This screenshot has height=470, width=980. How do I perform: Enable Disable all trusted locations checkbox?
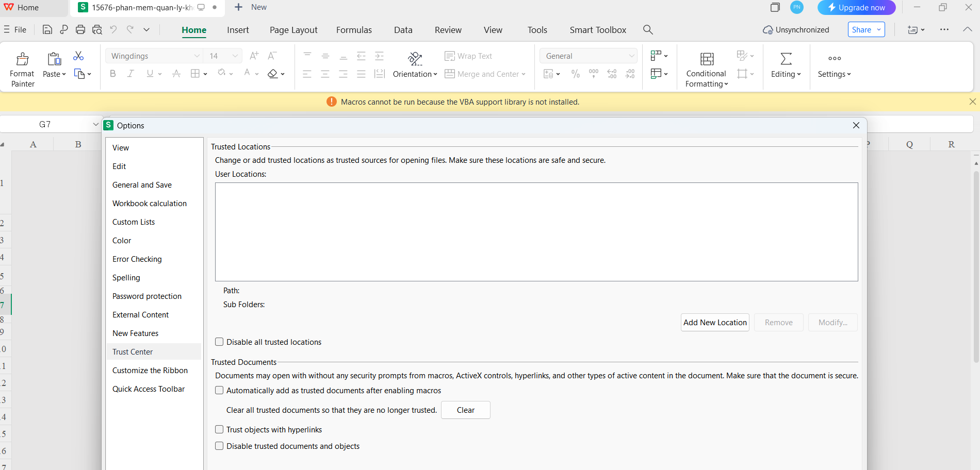pyautogui.click(x=219, y=342)
